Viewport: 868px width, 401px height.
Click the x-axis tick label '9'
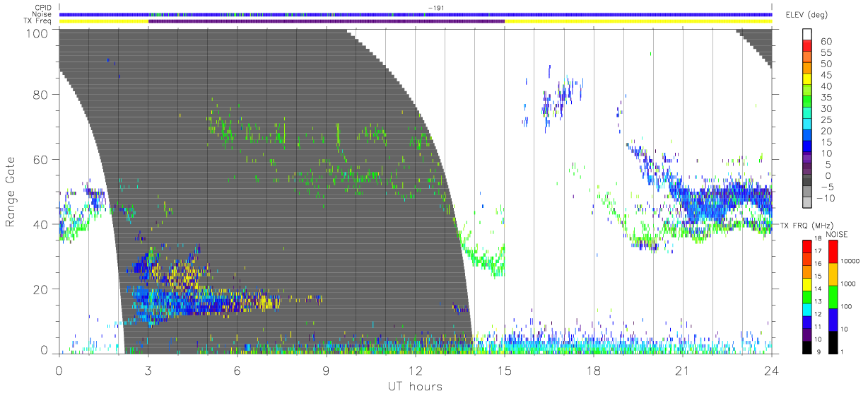(327, 371)
